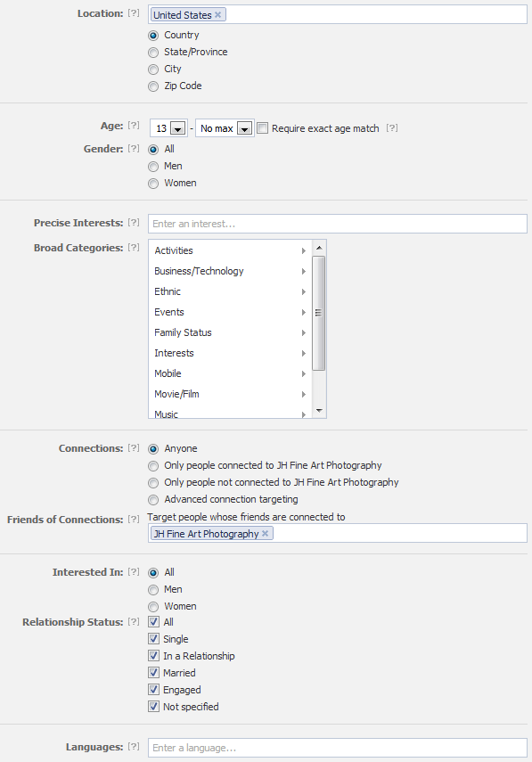Click help icon next to Connections
The width and height of the screenshot is (532, 762).
[x=134, y=448]
